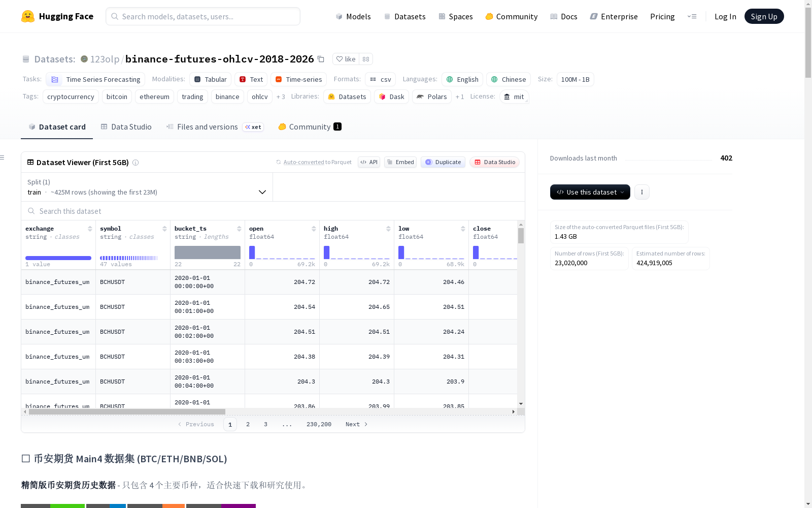Image resolution: width=812 pixels, height=508 pixels.
Task: Sort by the exchange column icon
Action: pos(90,229)
